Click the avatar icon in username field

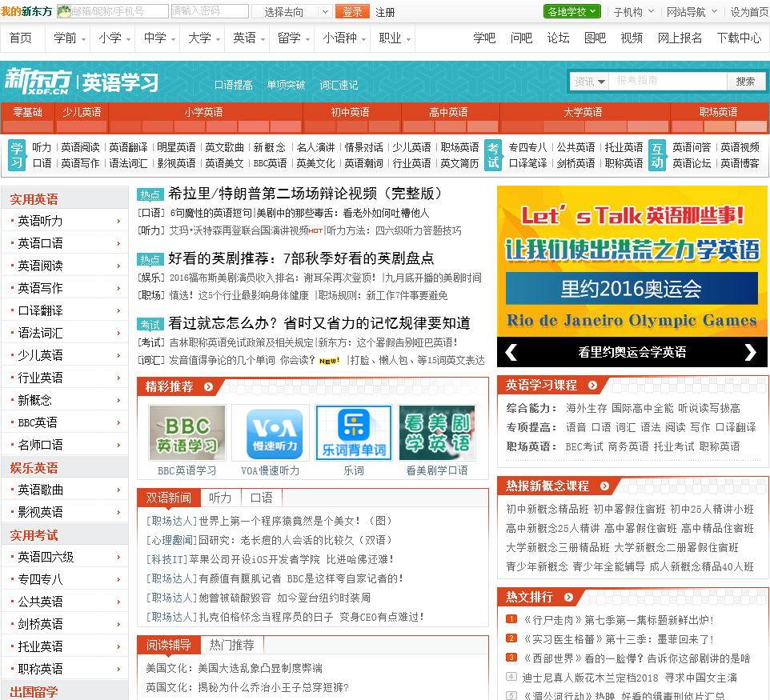tap(64, 11)
